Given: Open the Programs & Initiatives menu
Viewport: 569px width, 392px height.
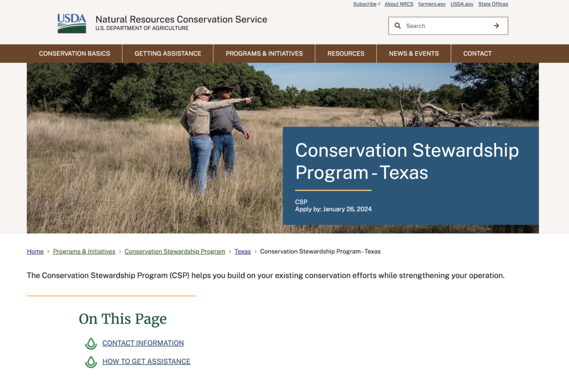Looking at the screenshot, I should tap(264, 53).
